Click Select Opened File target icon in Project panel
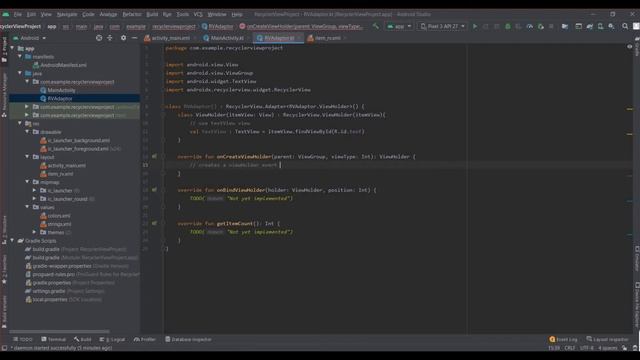 click(x=99, y=38)
